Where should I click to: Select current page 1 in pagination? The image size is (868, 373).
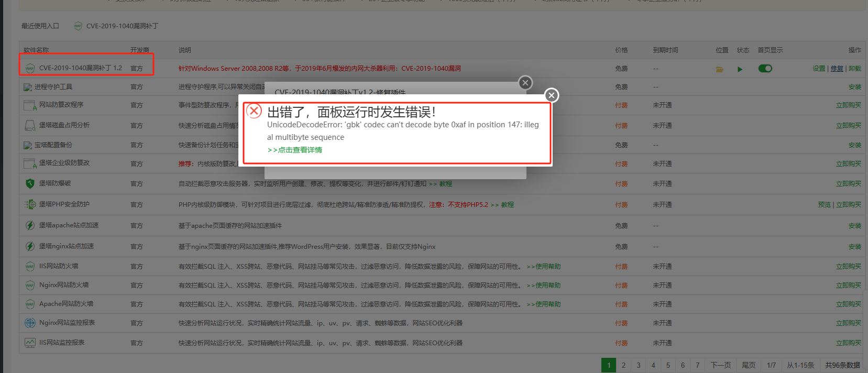(x=609, y=365)
